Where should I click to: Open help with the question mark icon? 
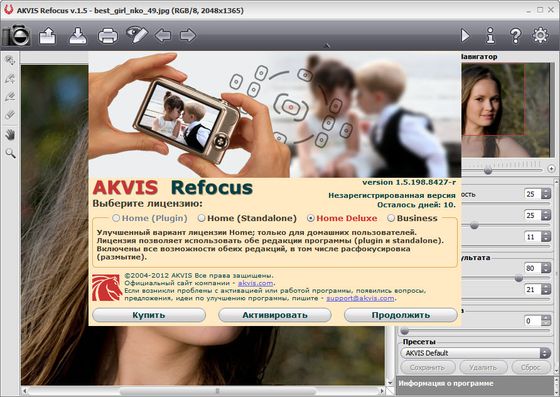[x=515, y=36]
